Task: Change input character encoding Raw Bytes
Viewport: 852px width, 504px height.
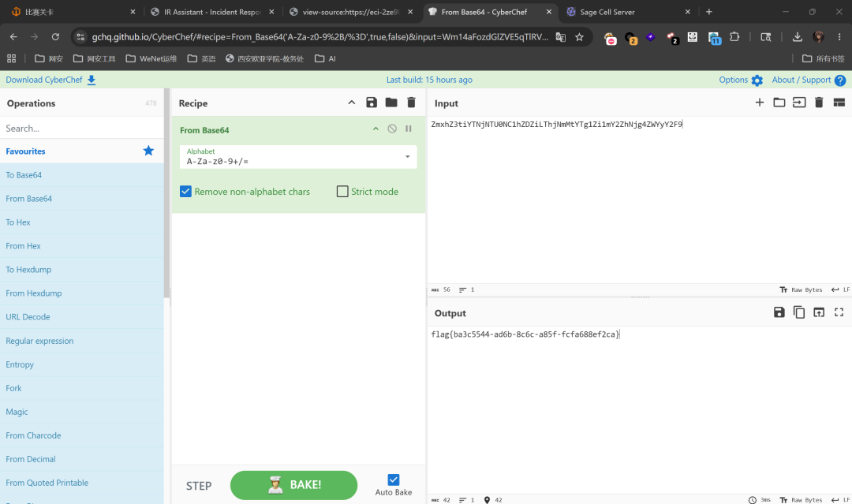Action: (801, 289)
